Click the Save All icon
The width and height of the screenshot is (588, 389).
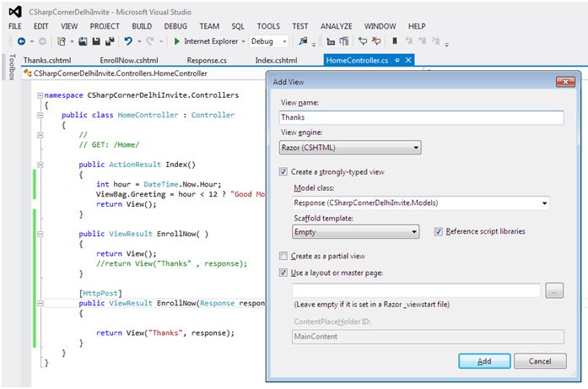[x=109, y=41]
